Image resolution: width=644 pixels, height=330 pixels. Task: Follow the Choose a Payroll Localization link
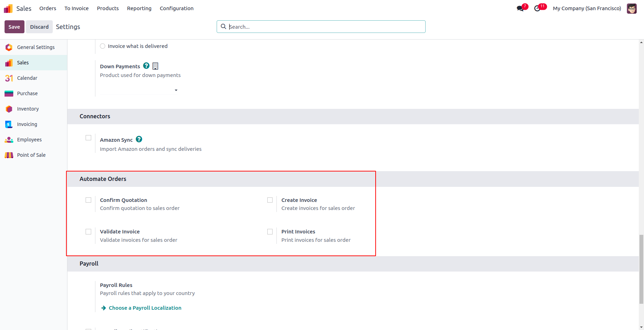pos(145,308)
